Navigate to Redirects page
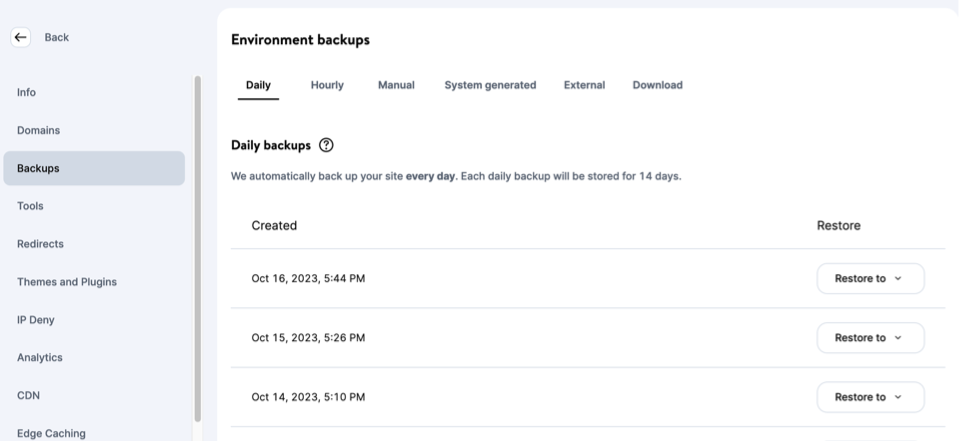The height and width of the screenshot is (441, 960). 40,244
